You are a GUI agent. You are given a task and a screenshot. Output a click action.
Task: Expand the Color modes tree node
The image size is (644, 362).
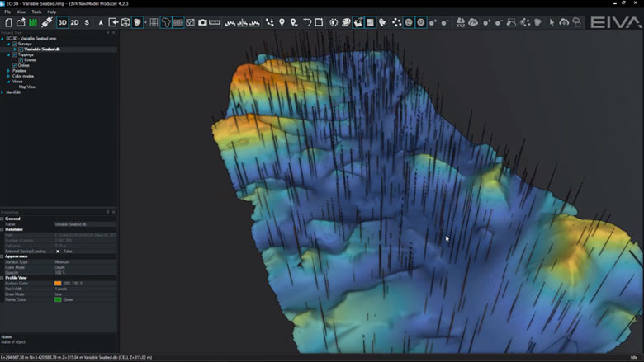click(x=8, y=76)
